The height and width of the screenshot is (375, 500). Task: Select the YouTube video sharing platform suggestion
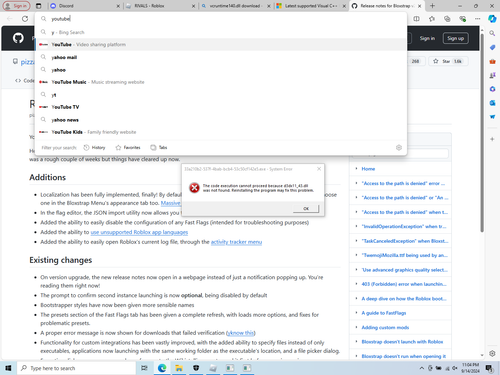220,44
